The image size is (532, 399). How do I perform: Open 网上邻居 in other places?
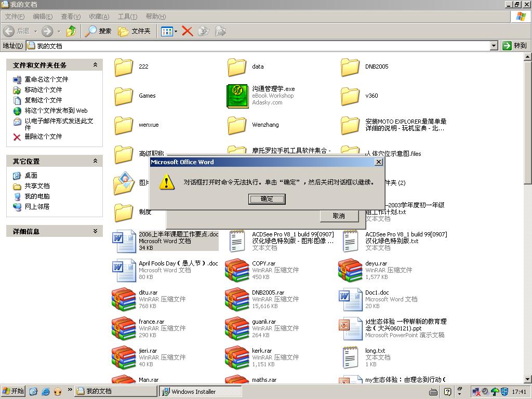(37, 206)
